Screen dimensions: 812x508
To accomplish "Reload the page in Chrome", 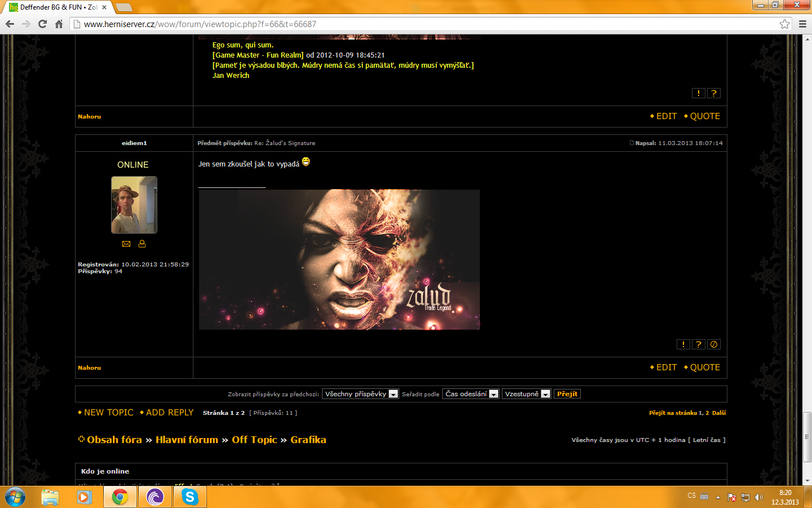I will coord(42,24).
